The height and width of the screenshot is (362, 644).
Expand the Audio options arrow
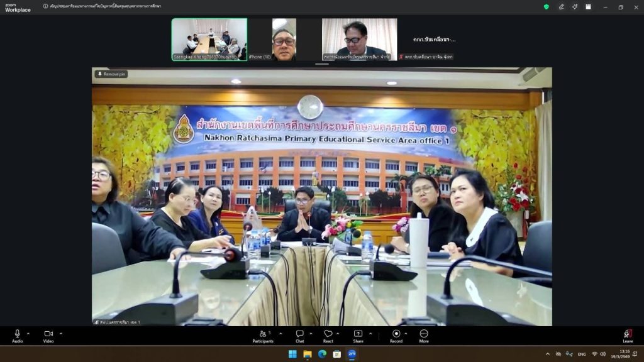pos(28,334)
